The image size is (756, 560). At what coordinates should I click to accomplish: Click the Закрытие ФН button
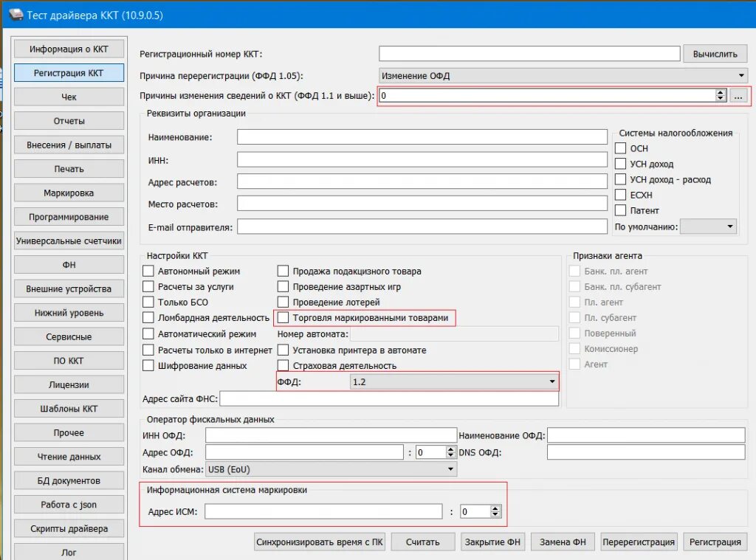[492, 542]
